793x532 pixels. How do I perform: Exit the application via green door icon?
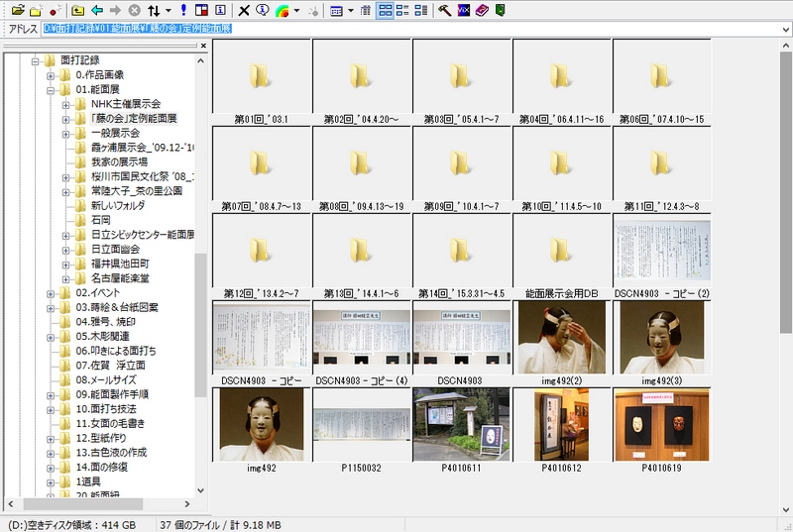(501, 10)
